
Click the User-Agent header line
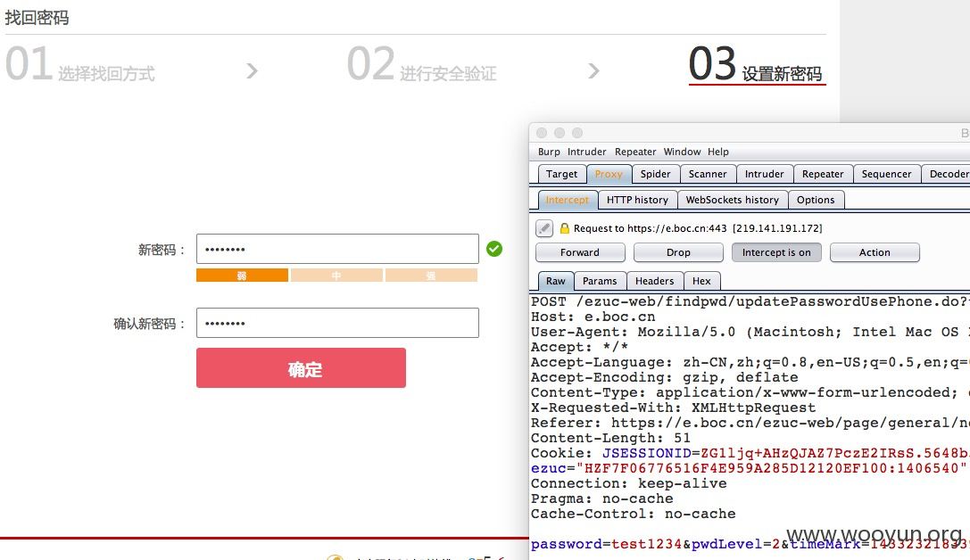[750, 332]
